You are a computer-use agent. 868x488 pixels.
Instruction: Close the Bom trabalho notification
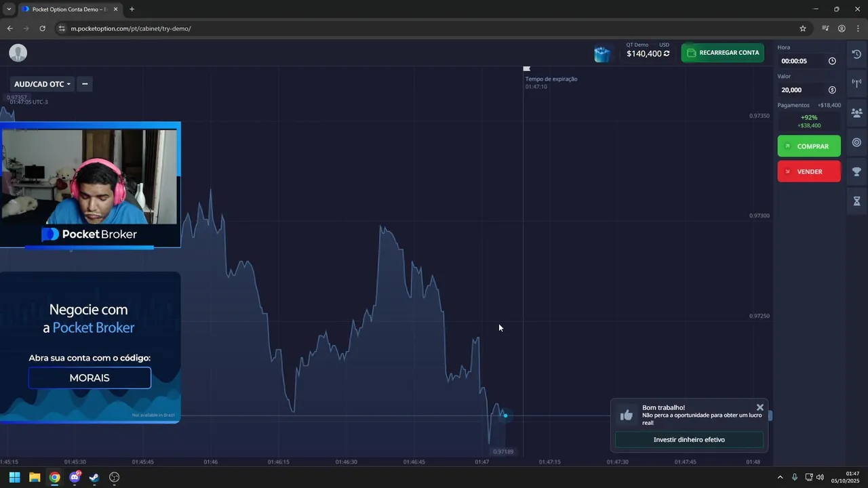click(760, 407)
